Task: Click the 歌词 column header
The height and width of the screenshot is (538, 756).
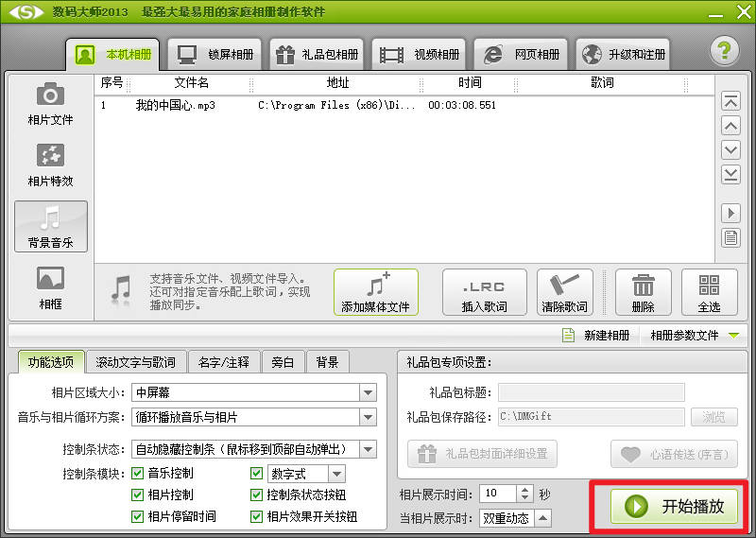Action: click(602, 83)
